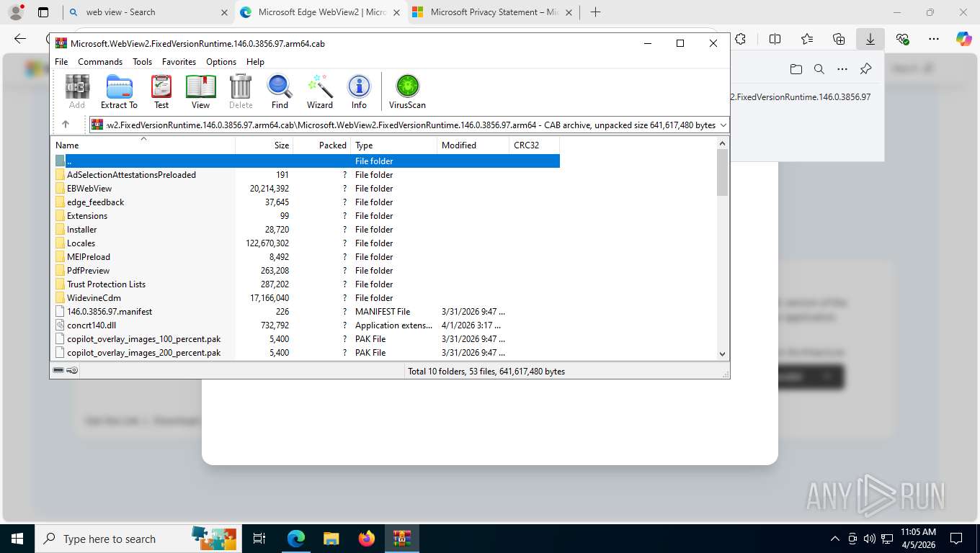
Task: Click the Extract To toolbar icon
Action: coord(119,91)
